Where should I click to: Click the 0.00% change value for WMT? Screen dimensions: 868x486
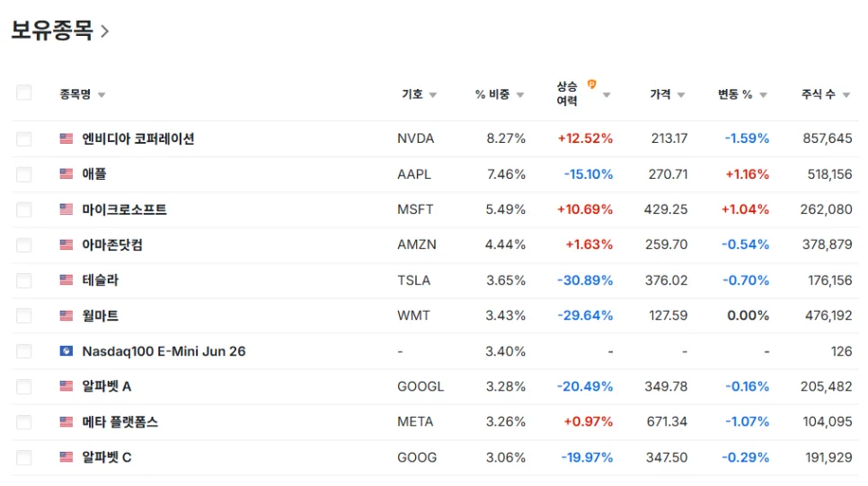click(748, 315)
